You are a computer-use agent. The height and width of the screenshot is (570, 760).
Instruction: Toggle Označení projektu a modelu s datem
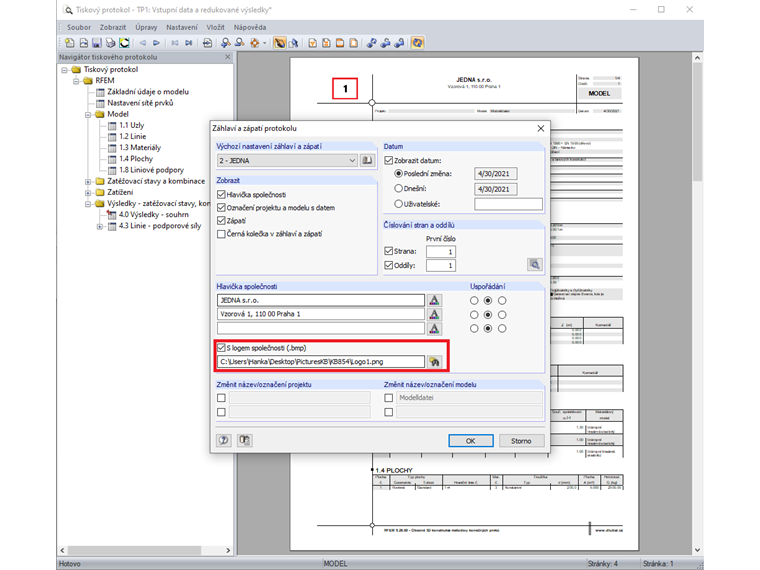tap(222, 208)
